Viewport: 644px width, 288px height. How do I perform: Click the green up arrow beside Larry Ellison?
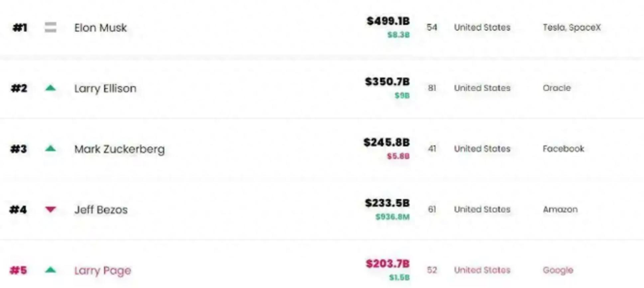coord(51,88)
